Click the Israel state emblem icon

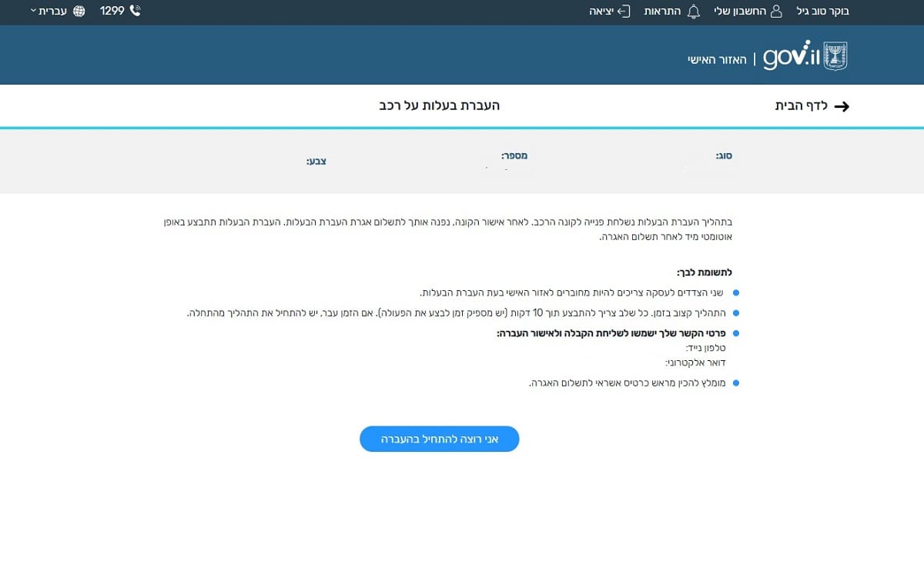click(835, 57)
